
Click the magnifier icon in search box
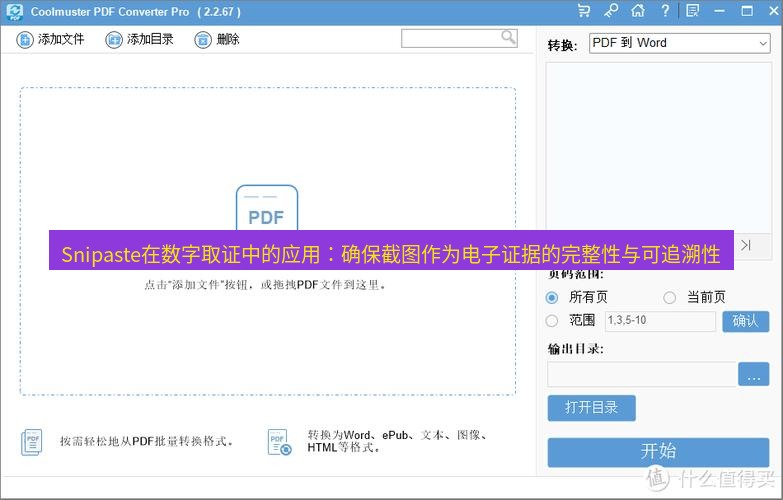point(508,37)
